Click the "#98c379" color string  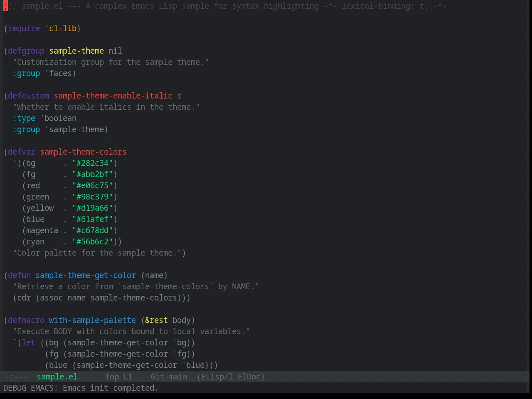coord(93,197)
